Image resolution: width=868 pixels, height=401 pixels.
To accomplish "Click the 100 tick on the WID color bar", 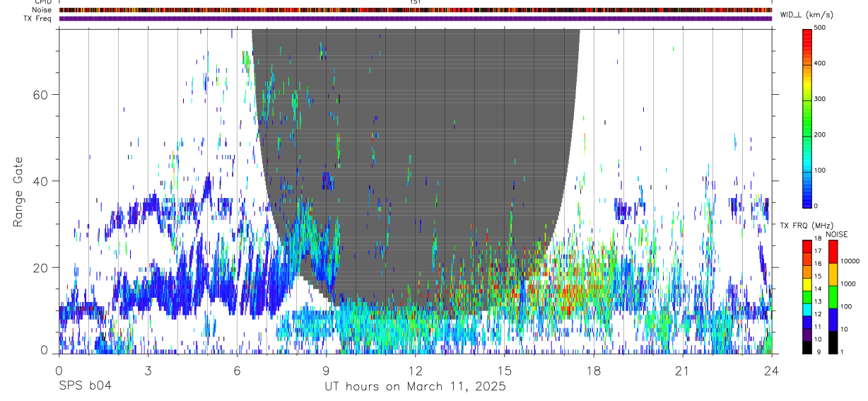I will pos(820,170).
